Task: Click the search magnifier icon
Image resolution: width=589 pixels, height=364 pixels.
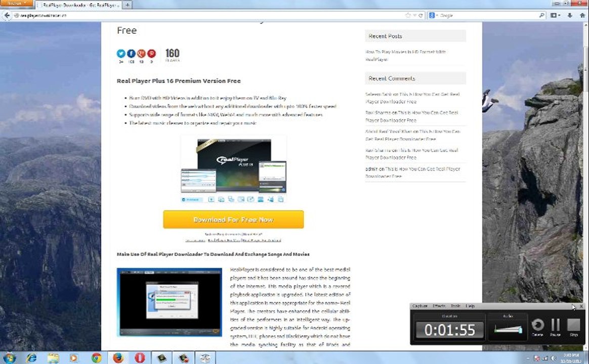Action: tap(541, 15)
